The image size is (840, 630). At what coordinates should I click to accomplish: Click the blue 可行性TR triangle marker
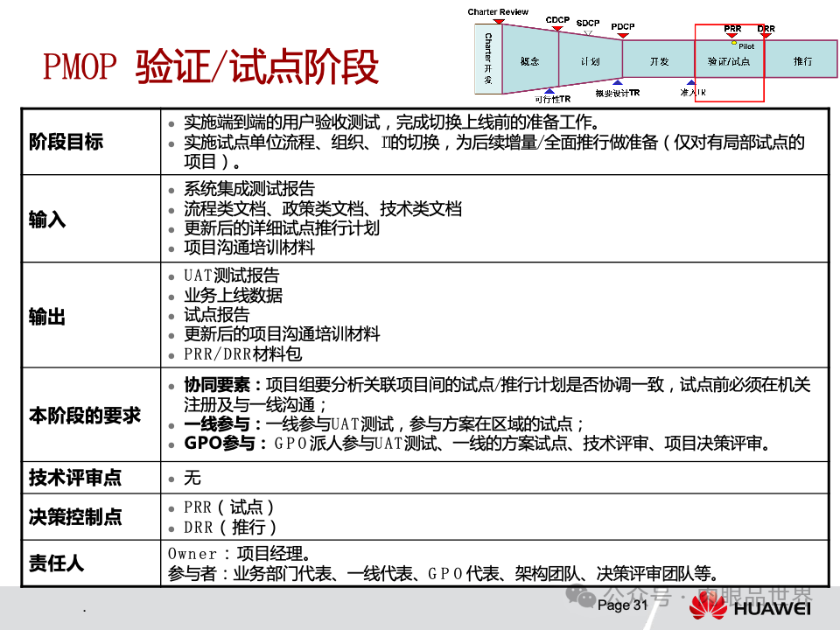549,91
